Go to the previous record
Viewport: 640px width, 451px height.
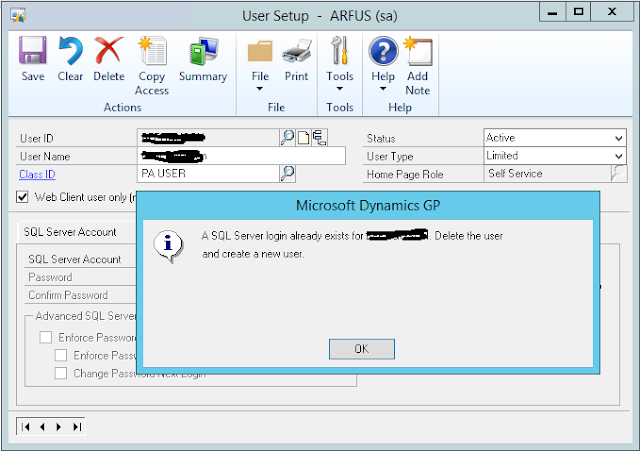(x=42, y=427)
